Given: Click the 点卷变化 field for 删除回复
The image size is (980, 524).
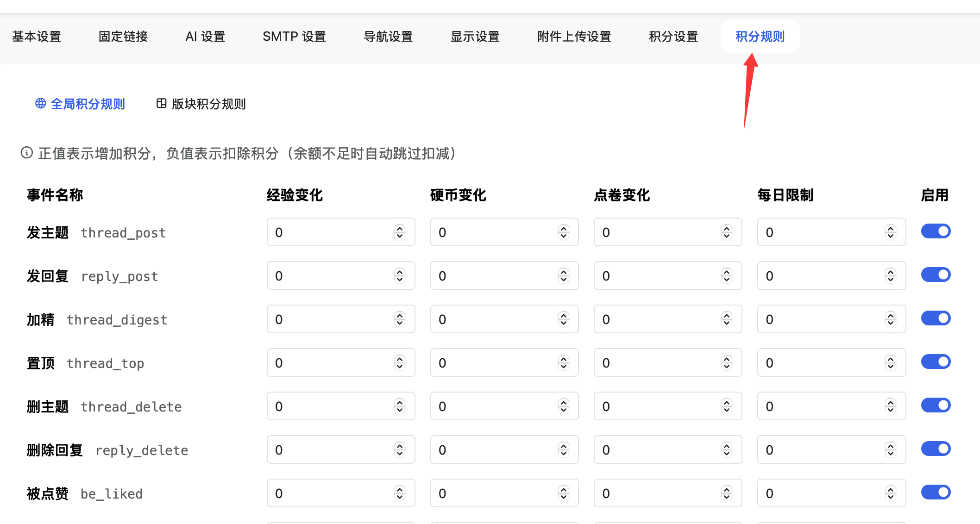Looking at the screenshot, I should click(x=668, y=449).
